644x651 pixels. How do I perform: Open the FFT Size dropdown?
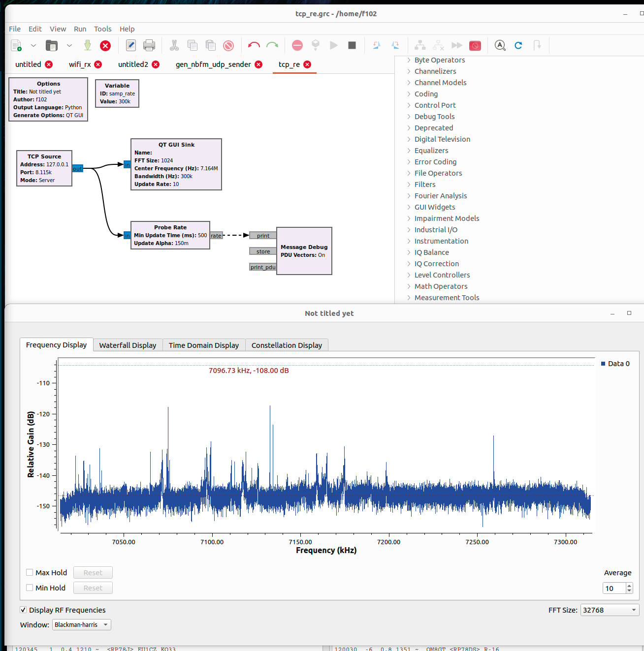(609, 610)
